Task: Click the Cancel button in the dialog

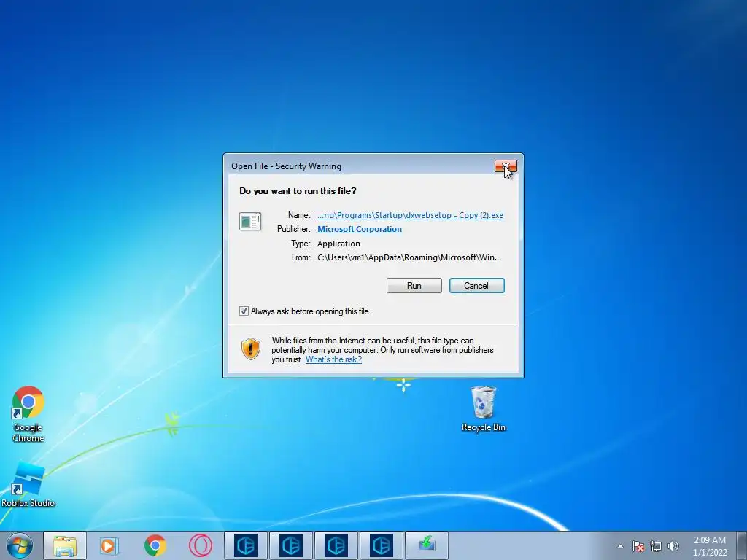Action: coord(476,286)
